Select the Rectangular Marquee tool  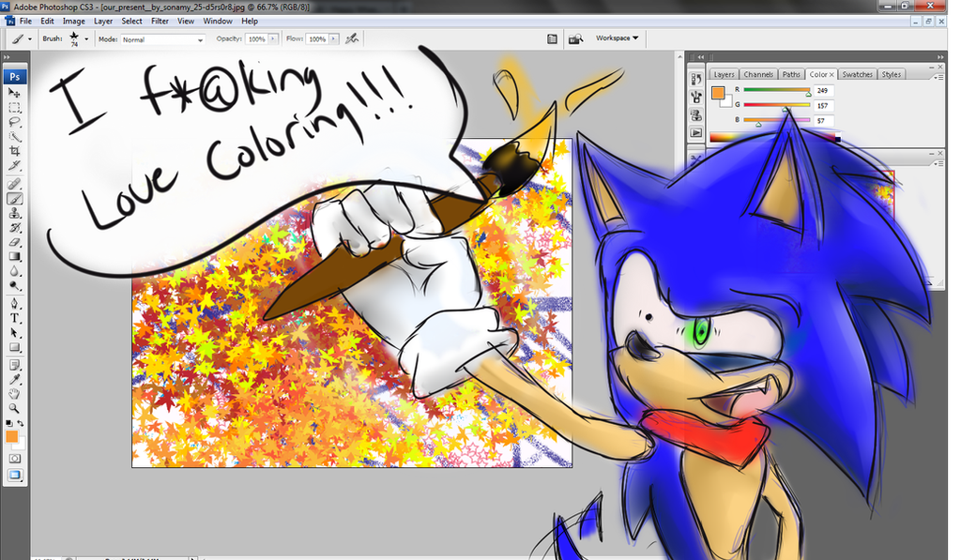coord(15,108)
